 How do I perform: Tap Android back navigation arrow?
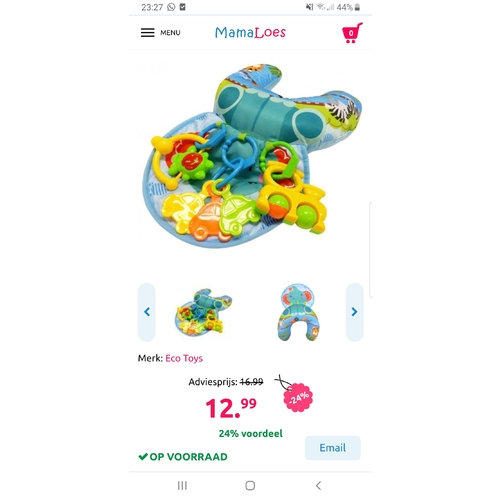coord(318,485)
